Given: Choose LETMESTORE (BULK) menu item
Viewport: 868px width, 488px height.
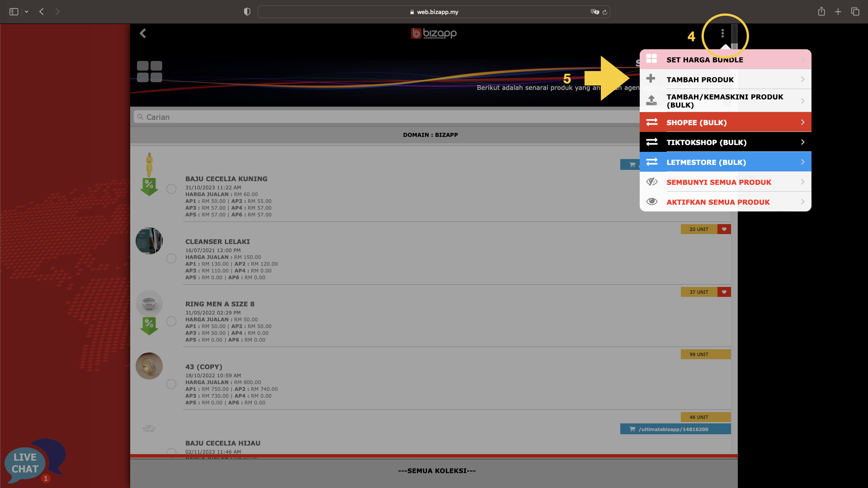Looking at the screenshot, I should pos(725,162).
